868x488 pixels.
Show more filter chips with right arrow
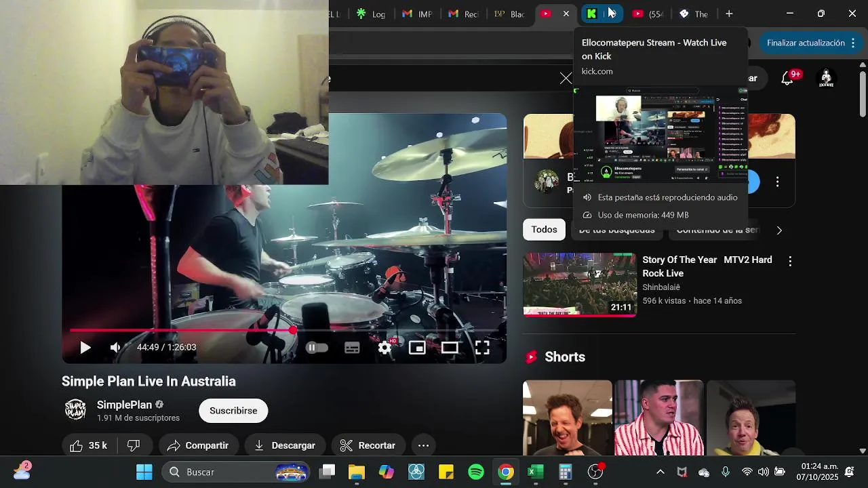pyautogui.click(x=779, y=230)
